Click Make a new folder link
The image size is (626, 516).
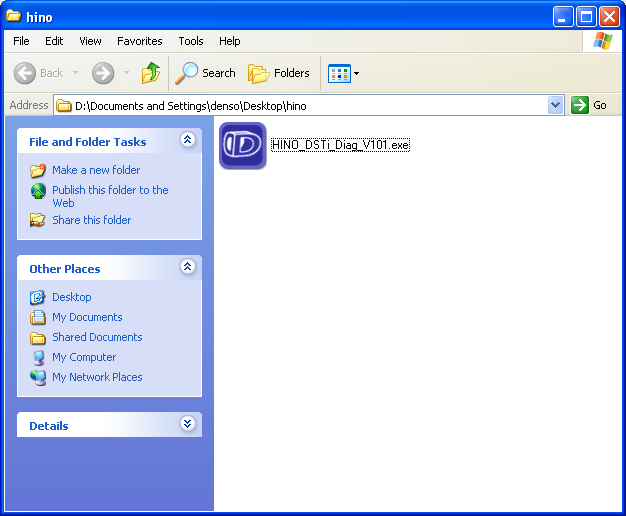(96, 170)
